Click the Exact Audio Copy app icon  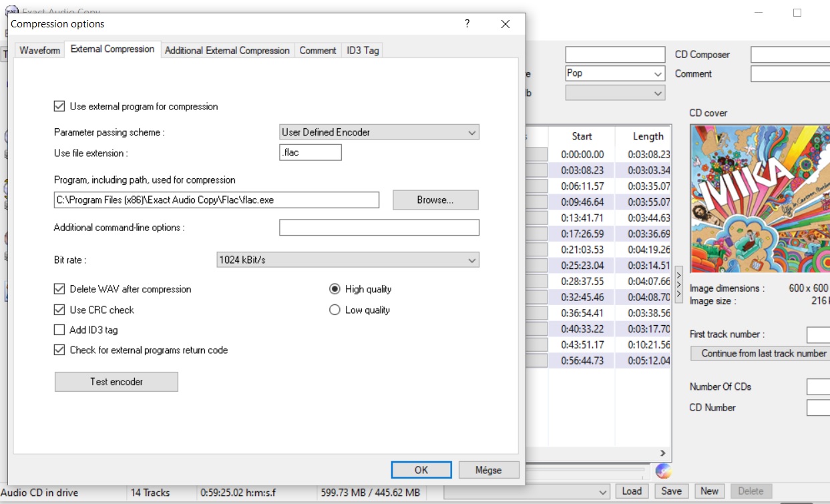11,11
